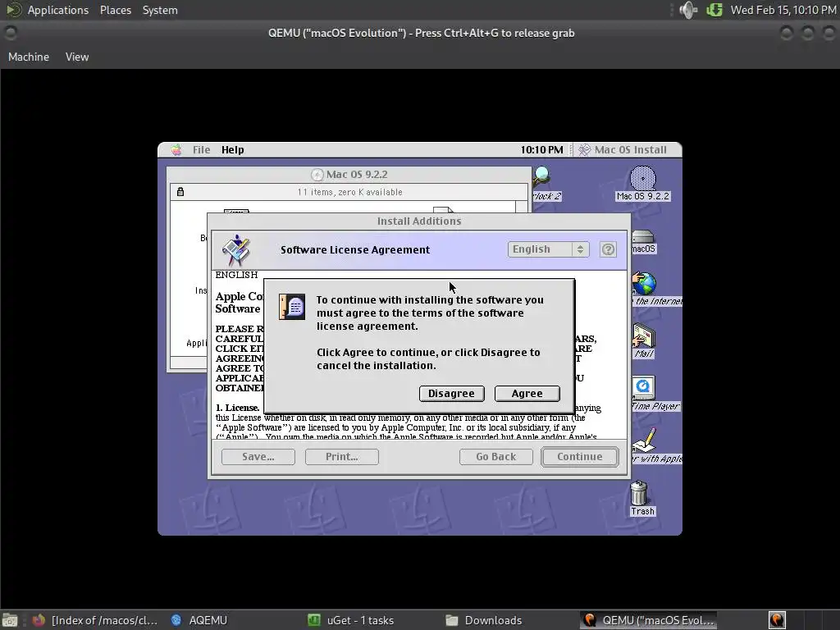Image resolution: width=840 pixels, height=630 pixels.
Task: Open the System menu in top panel
Action: click(160, 10)
